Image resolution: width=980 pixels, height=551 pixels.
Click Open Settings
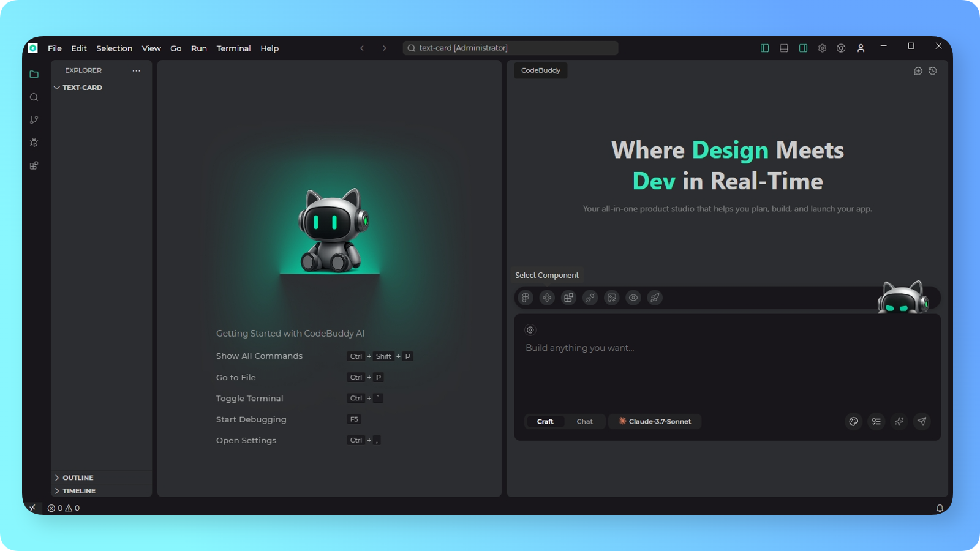tap(246, 440)
